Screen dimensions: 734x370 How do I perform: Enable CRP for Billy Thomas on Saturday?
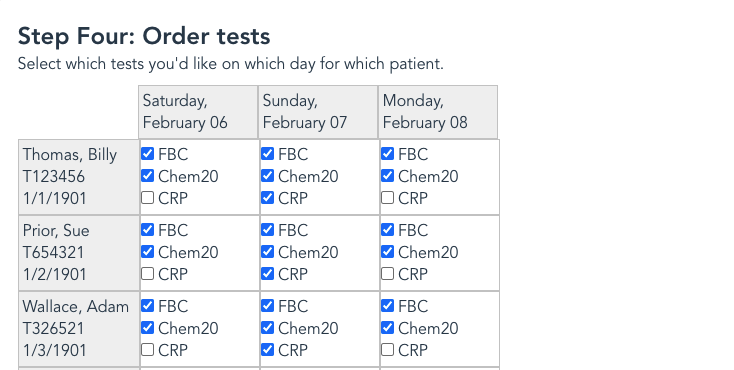point(147,198)
